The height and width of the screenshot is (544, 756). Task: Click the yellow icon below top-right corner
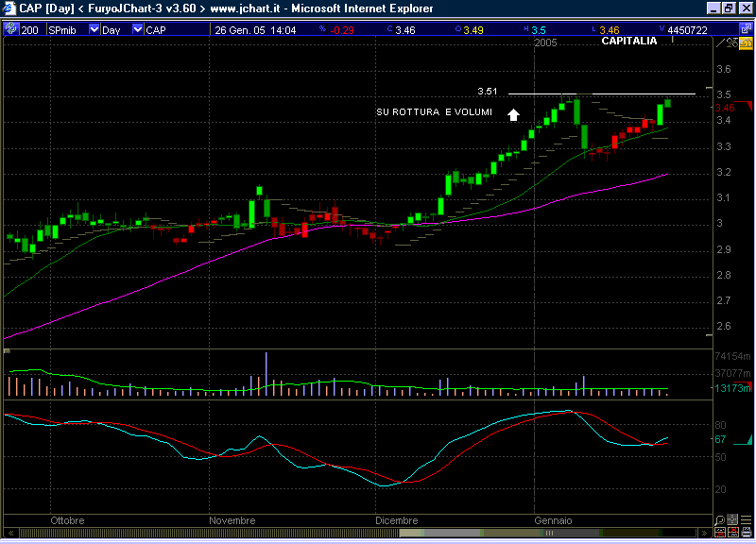[747, 43]
